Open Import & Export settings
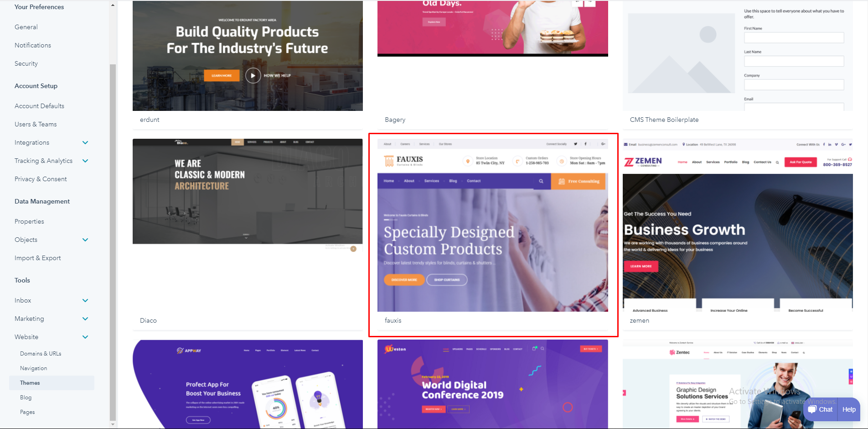 pos(37,258)
